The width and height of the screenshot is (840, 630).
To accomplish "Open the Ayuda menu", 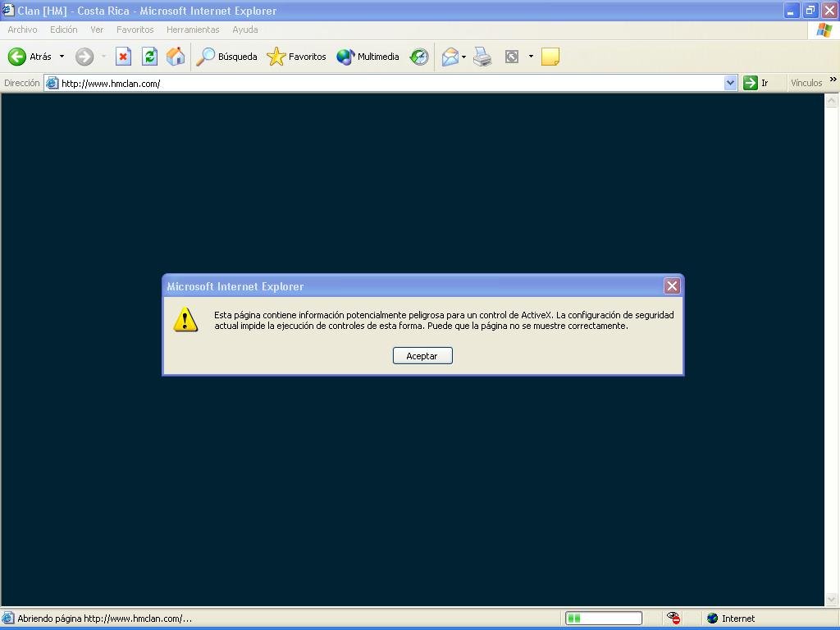I will click(245, 30).
